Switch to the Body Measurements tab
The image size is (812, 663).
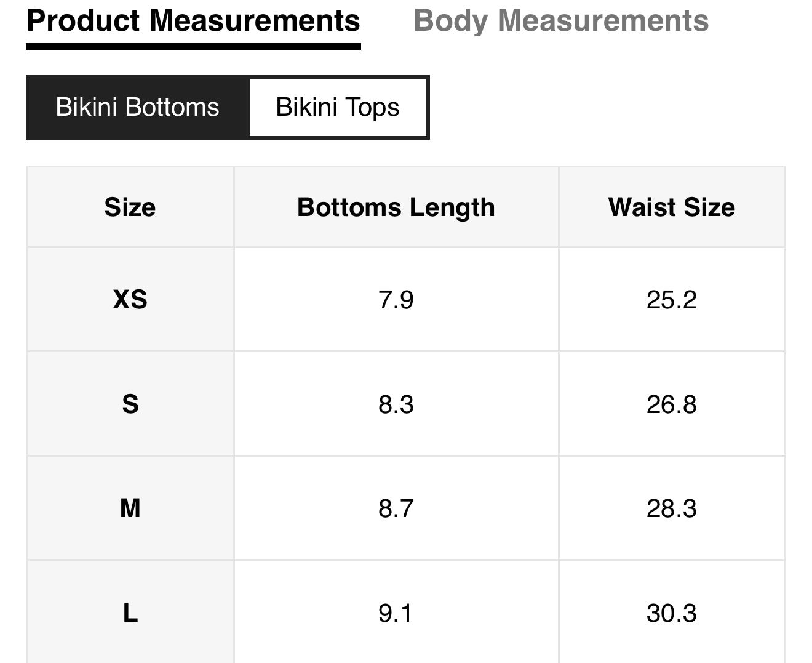(561, 21)
